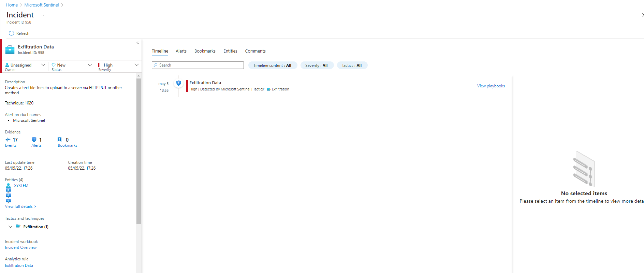Open View full details link
The image size is (644, 273).
coord(20,206)
